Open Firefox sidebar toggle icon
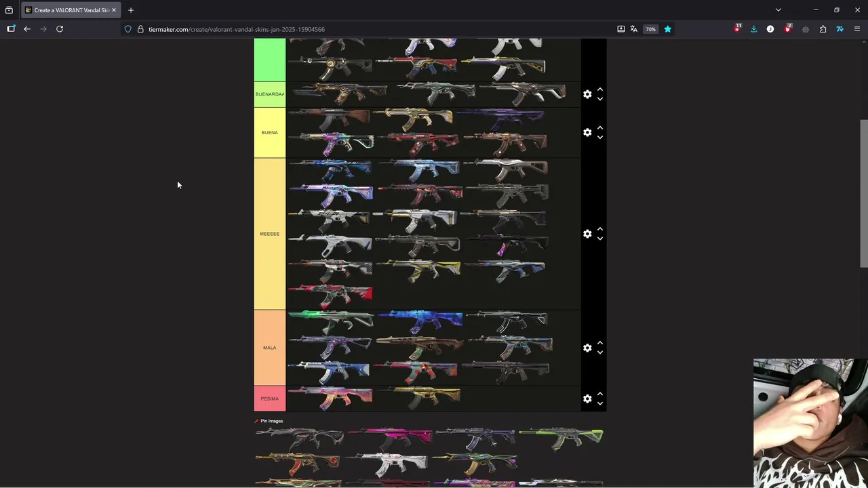 pos(11,29)
